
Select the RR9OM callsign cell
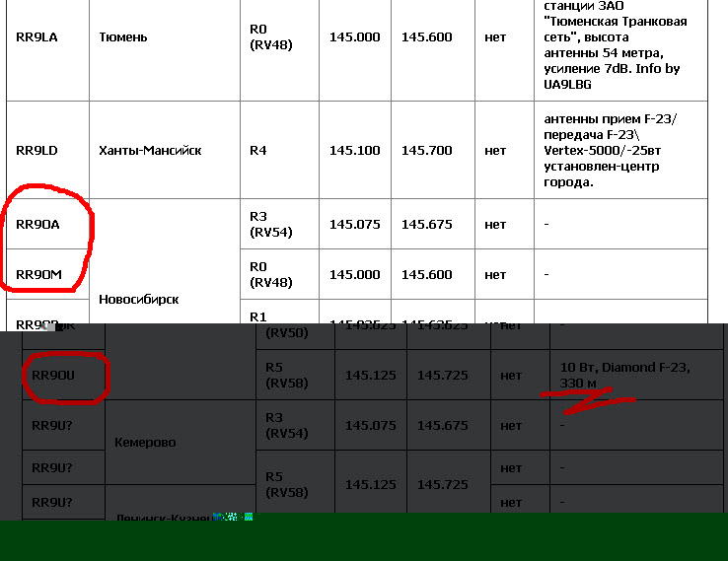38,275
